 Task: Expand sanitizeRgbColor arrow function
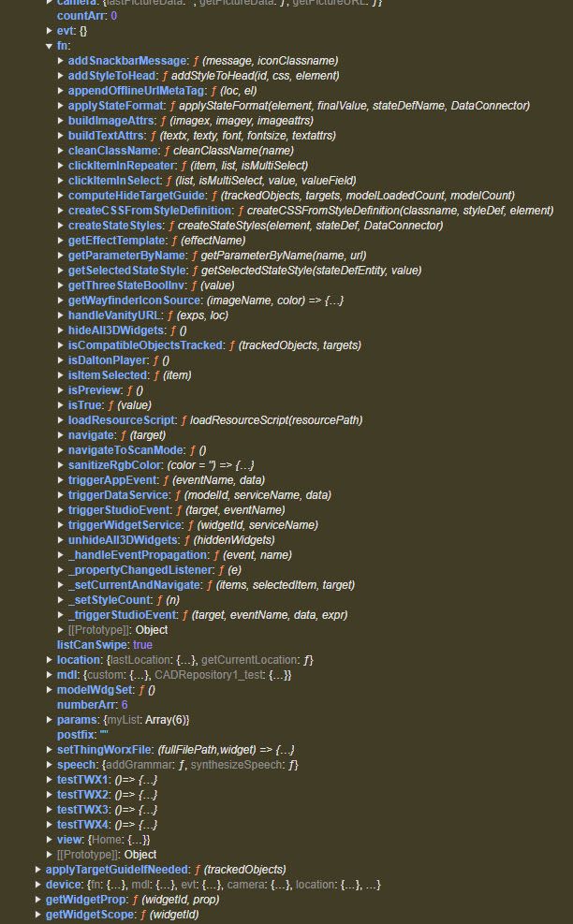coord(61,465)
